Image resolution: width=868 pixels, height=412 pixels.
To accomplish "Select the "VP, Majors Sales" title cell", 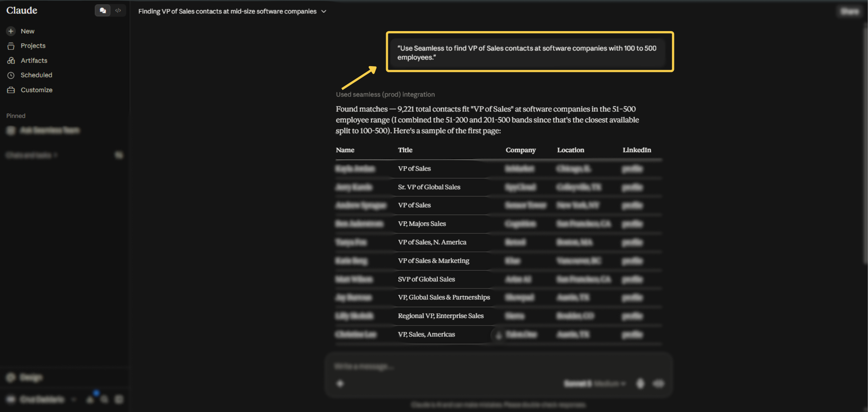I will pyautogui.click(x=422, y=224).
